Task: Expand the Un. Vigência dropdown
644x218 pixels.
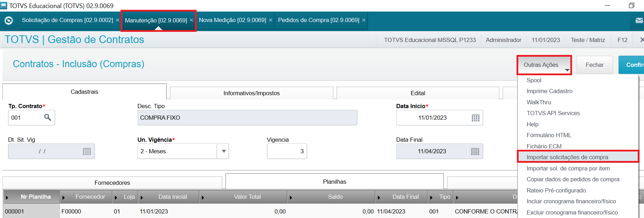Action: click(x=224, y=151)
